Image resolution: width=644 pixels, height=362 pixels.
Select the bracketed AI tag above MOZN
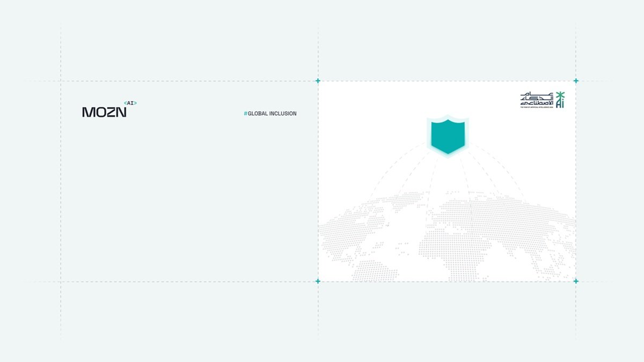[130, 102]
